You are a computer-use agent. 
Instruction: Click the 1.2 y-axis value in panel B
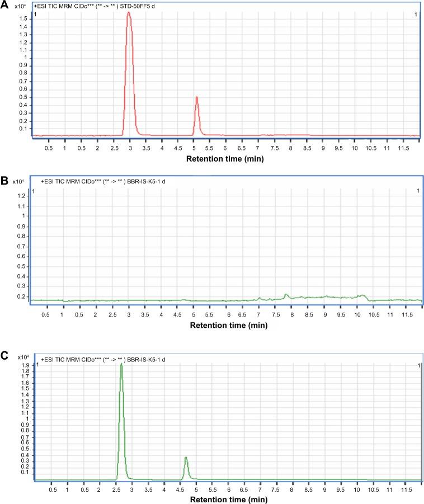[21, 196]
